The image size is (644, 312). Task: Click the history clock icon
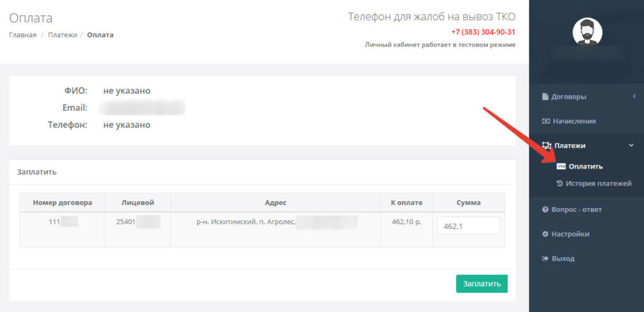pos(560,184)
